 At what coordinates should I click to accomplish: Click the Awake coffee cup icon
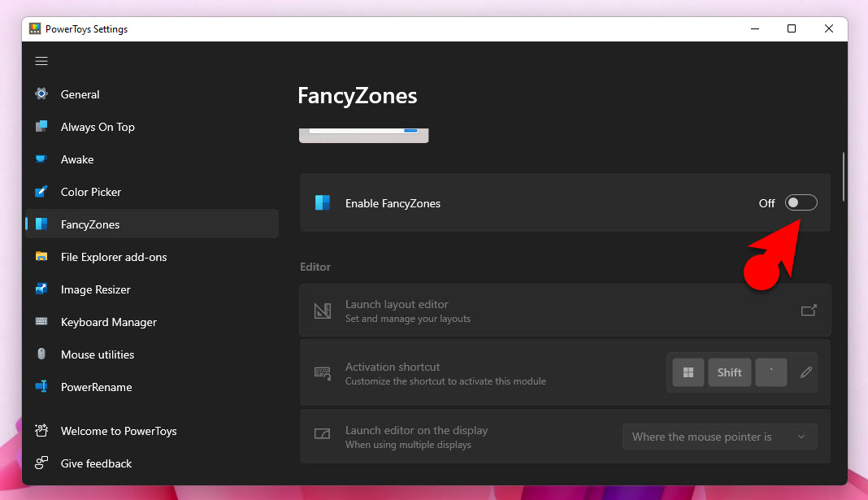41,159
